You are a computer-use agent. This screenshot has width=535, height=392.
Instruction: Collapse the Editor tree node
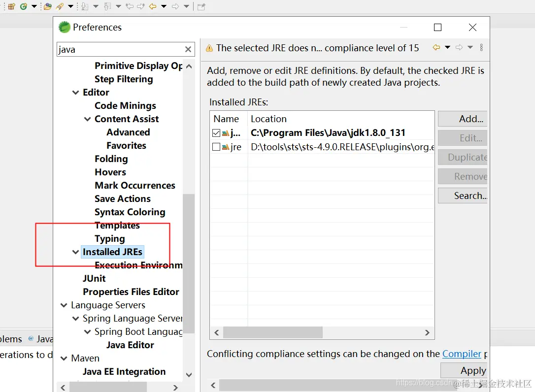coord(76,93)
